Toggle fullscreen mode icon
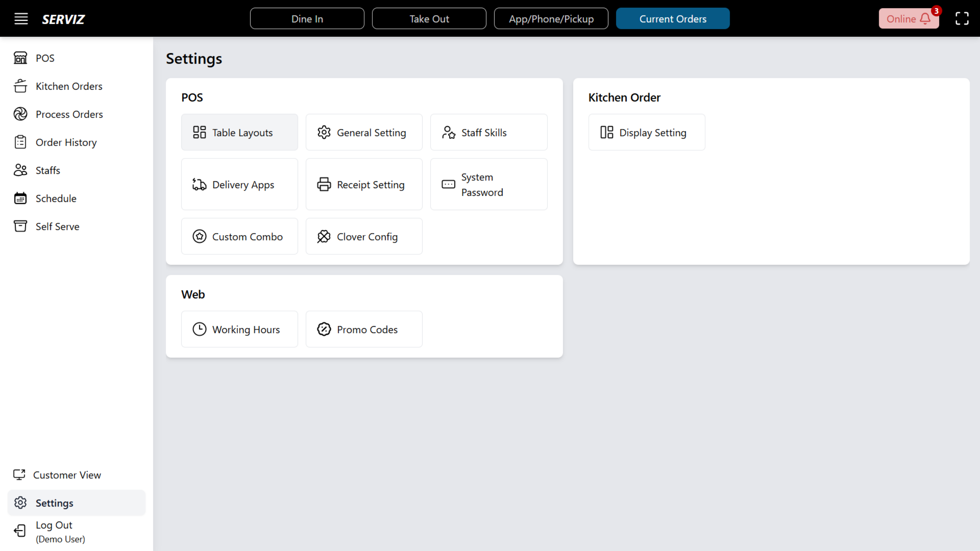This screenshot has height=551, width=980. click(962, 19)
